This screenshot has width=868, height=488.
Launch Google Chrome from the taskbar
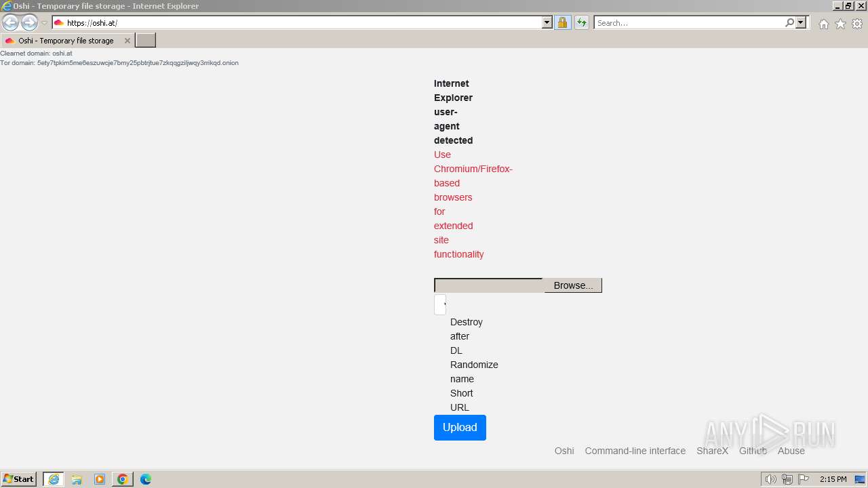123,479
